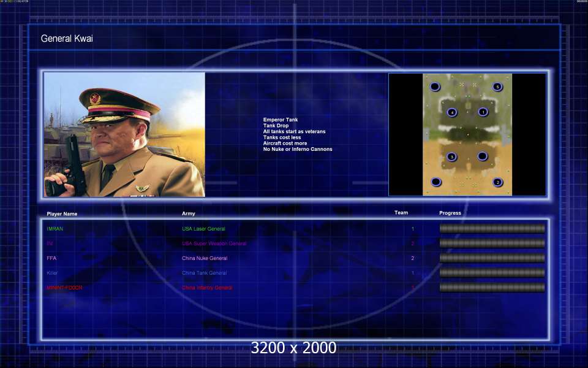Viewport: 588px width, 368px height.
Task: Click the General Kwai portrait image
Action: pos(124,134)
